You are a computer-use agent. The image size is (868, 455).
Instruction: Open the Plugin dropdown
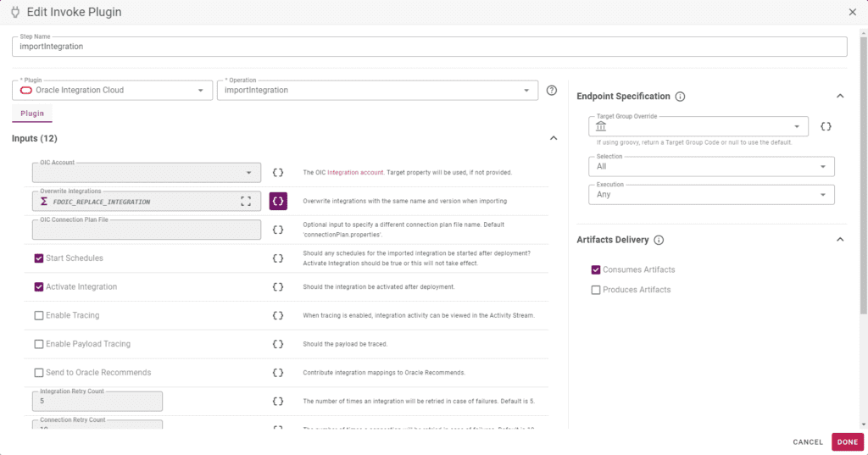point(113,90)
